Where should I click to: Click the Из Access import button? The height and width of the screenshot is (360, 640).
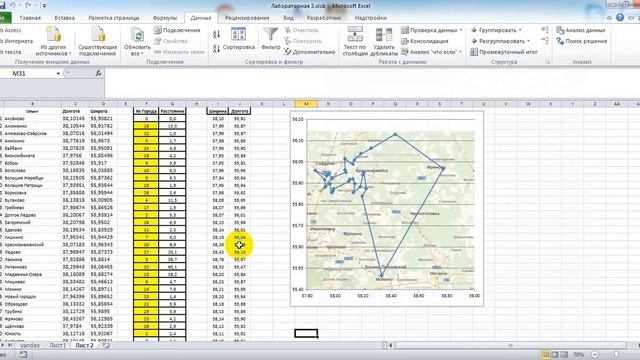pos(11,30)
